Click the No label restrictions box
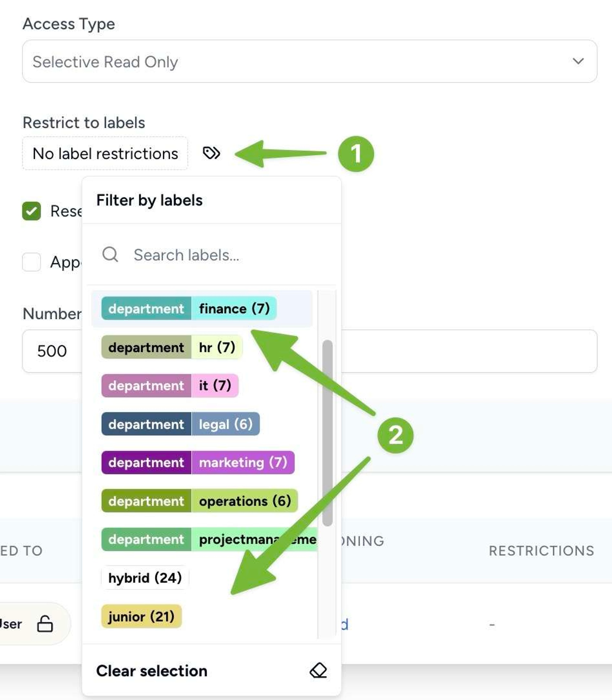612x700 pixels. tap(105, 153)
